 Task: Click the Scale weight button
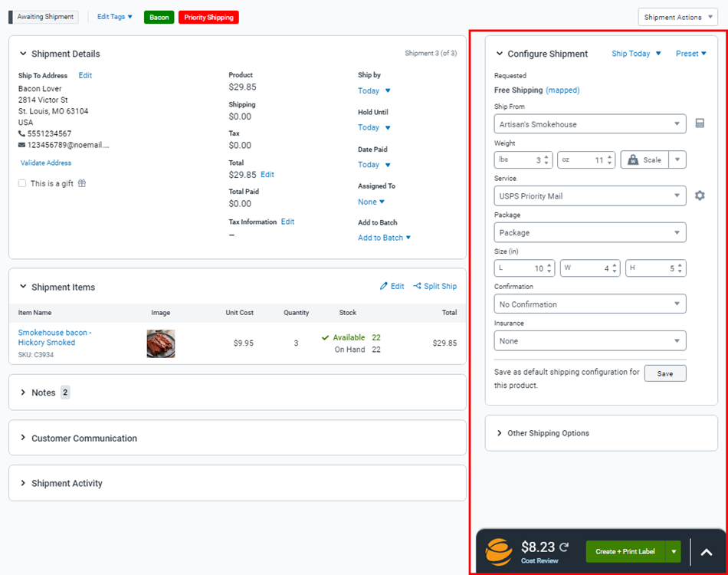(x=644, y=159)
